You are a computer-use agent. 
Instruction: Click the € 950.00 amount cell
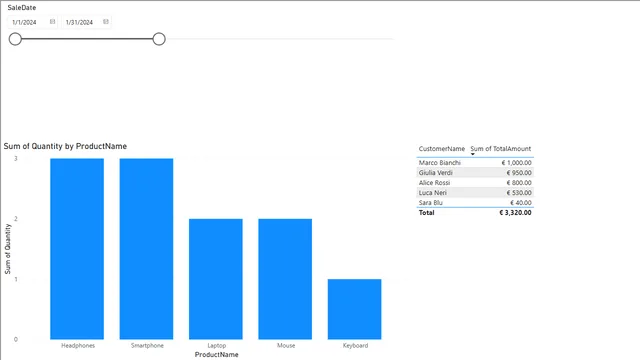click(519, 173)
